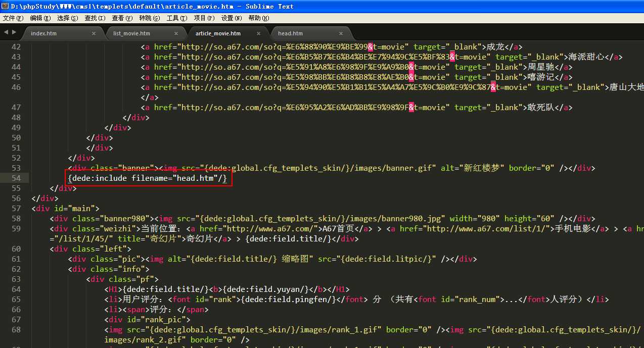Switch to the head.htm tab
This screenshot has height=348, width=644.
point(290,33)
